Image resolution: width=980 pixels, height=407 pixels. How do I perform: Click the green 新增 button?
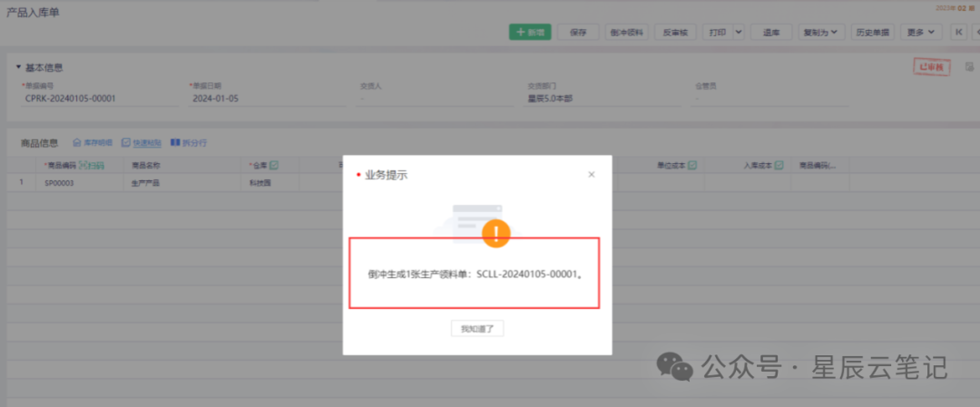point(530,33)
